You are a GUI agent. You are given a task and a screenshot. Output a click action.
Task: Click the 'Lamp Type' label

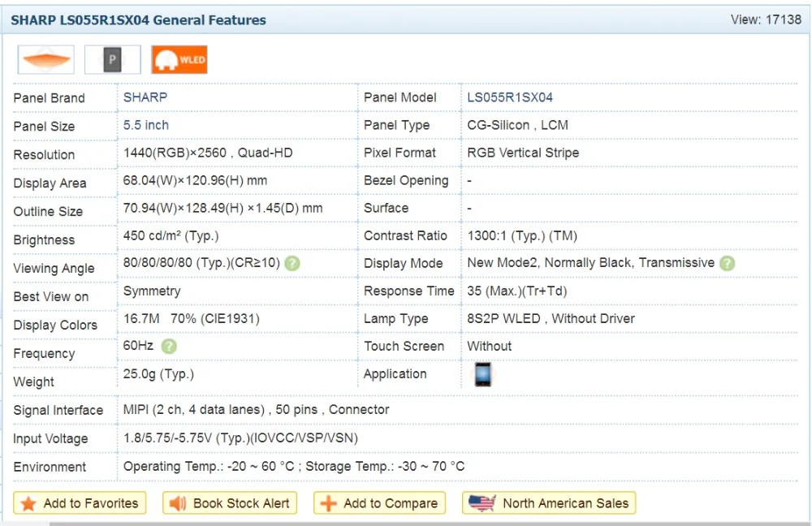396,319
